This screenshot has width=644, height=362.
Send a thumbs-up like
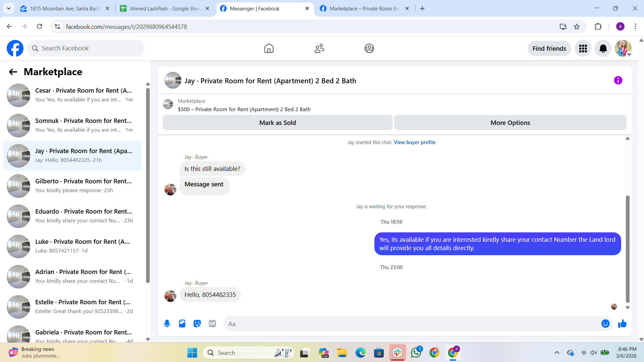[x=622, y=324]
